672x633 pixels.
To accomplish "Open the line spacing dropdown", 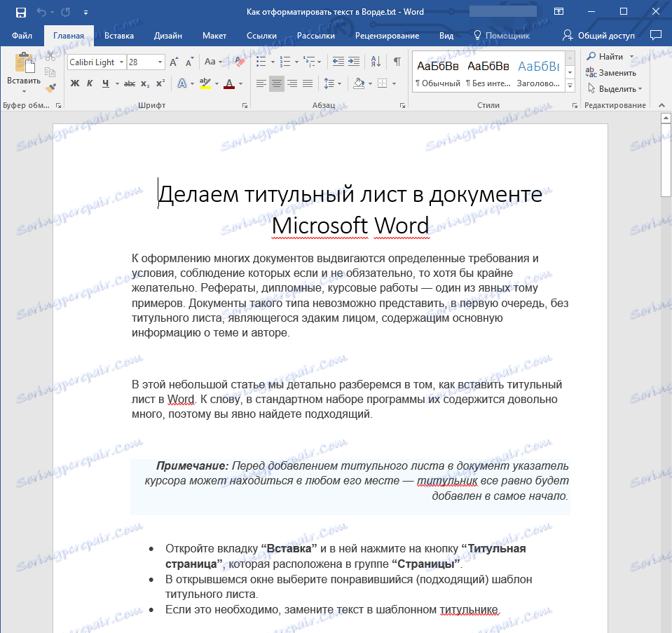I will (331, 83).
